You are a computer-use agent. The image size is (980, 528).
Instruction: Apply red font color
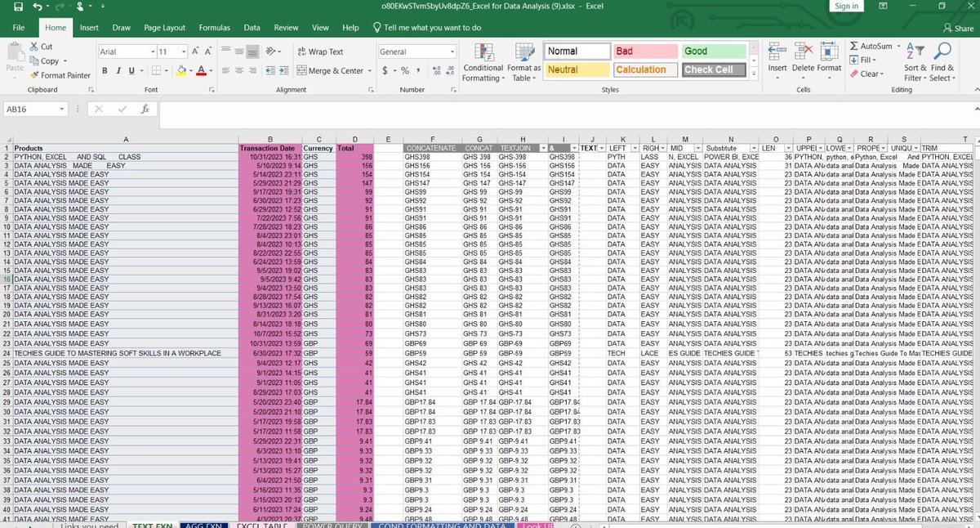201,71
